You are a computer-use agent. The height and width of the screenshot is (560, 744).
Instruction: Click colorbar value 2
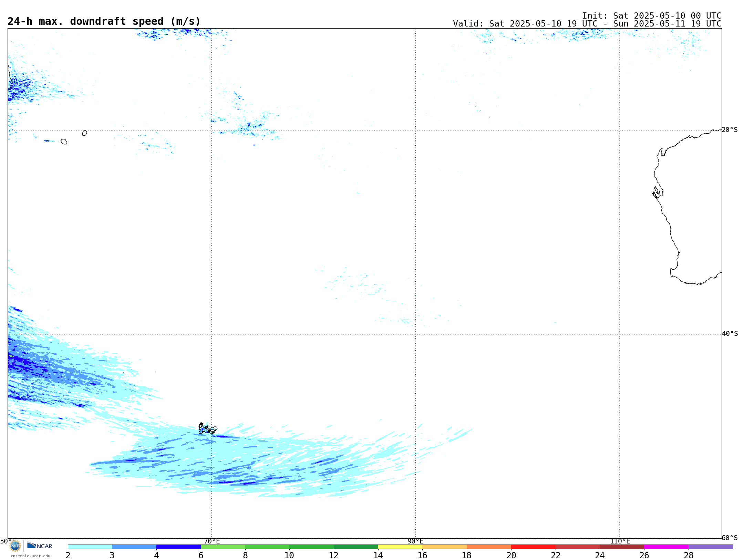click(x=68, y=555)
